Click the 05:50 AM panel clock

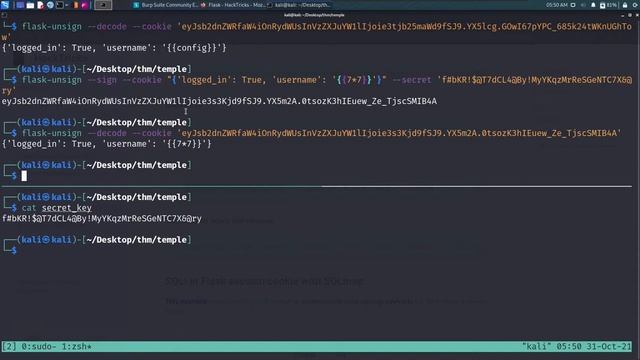point(557,5)
